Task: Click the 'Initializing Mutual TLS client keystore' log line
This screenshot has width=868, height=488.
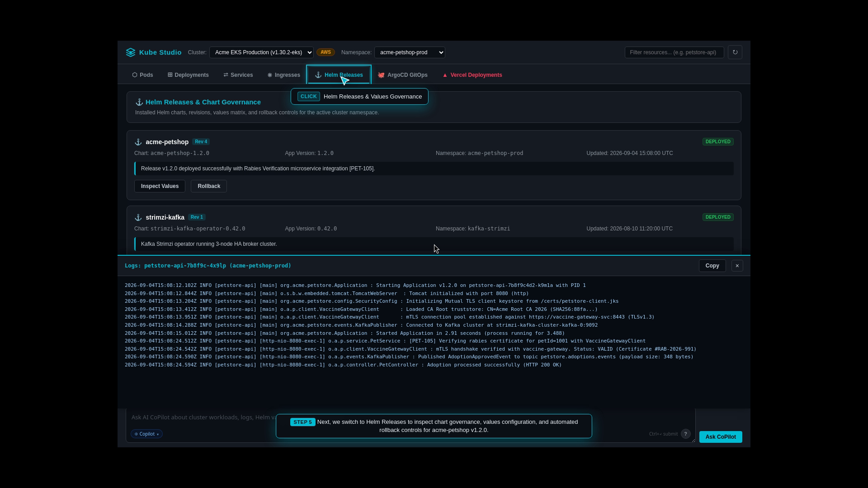Action: [x=372, y=301]
